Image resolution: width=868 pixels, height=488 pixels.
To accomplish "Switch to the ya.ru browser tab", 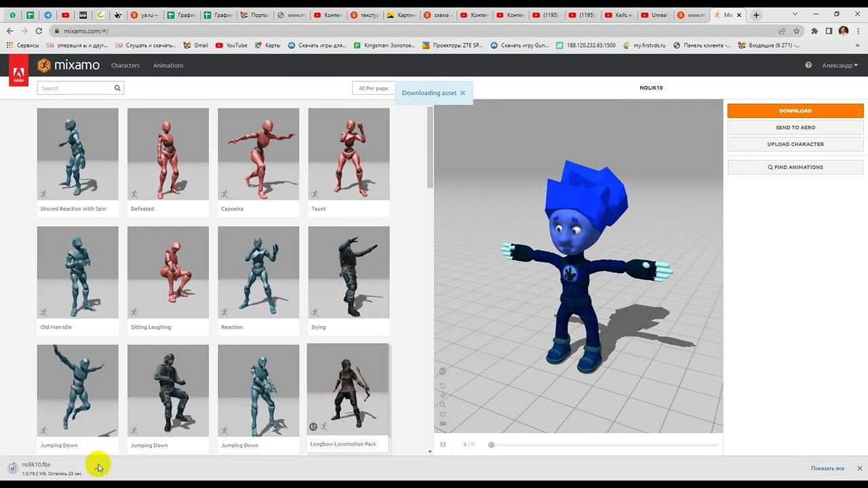I will (144, 15).
